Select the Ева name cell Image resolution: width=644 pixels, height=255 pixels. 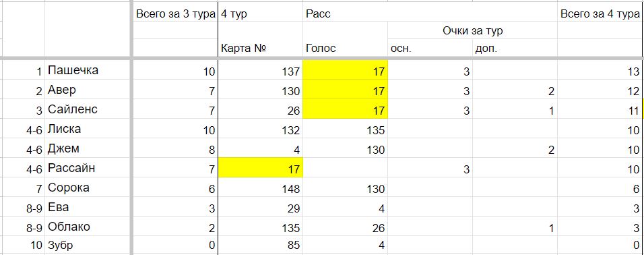pos(88,207)
